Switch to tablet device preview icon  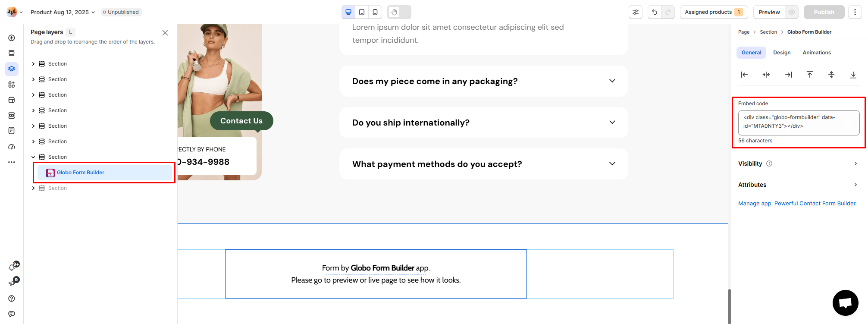pyautogui.click(x=362, y=12)
